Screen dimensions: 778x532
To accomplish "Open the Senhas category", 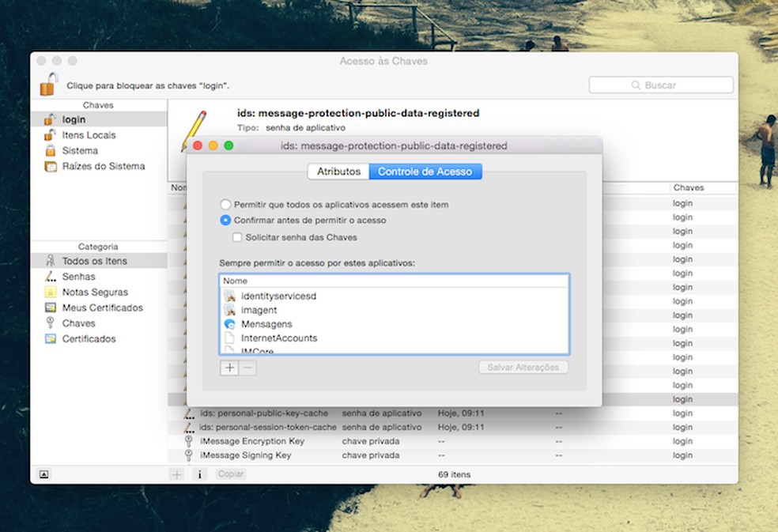I will (79, 276).
